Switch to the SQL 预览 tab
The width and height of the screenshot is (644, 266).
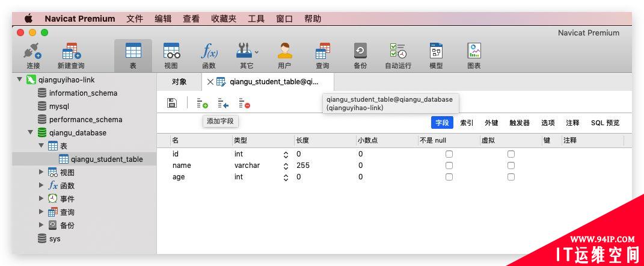(x=605, y=123)
